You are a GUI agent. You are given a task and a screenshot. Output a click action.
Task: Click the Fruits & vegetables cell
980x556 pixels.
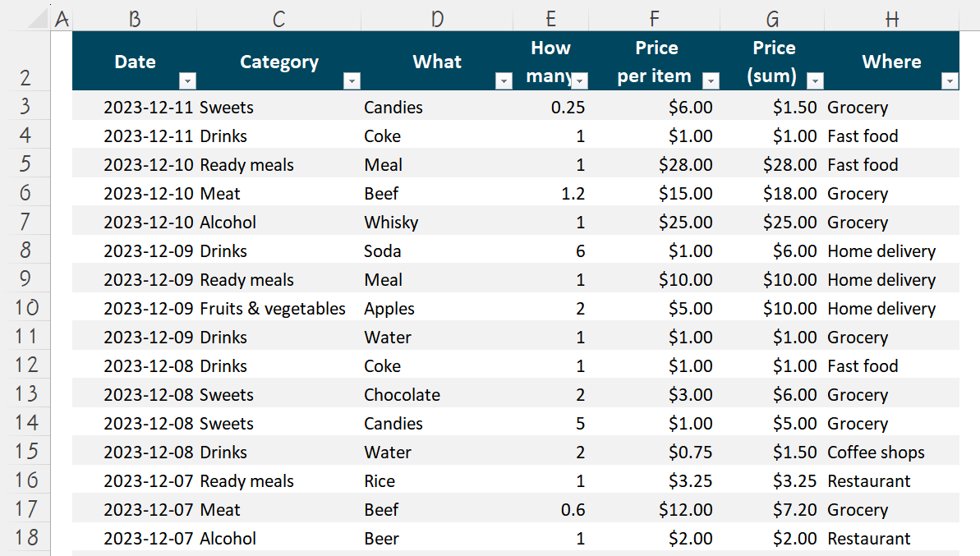click(278, 309)
